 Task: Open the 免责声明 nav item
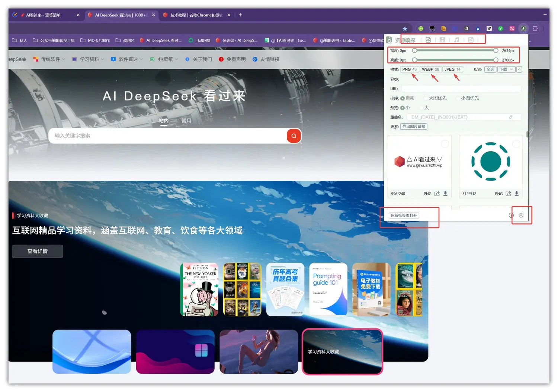coord(232,59)
